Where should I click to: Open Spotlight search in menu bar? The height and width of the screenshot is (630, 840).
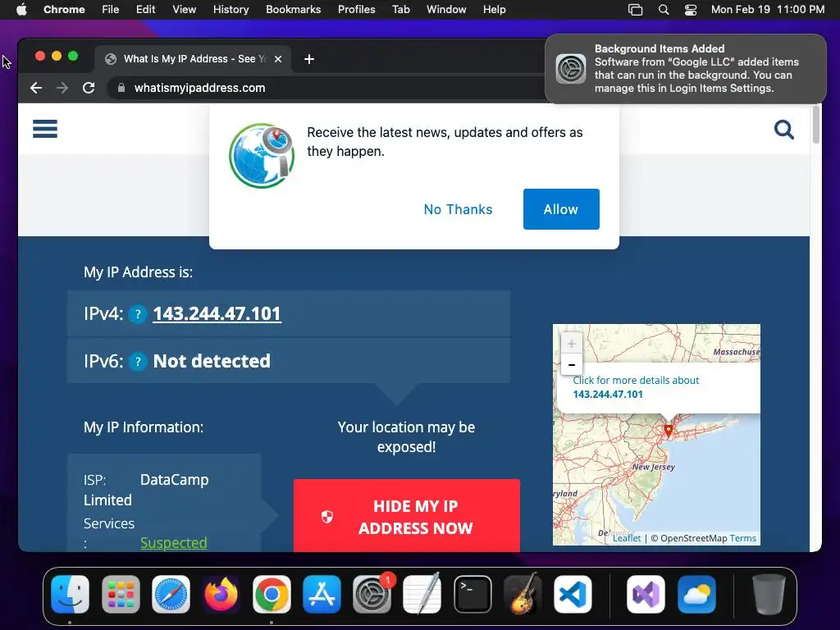tap(663, 10)
